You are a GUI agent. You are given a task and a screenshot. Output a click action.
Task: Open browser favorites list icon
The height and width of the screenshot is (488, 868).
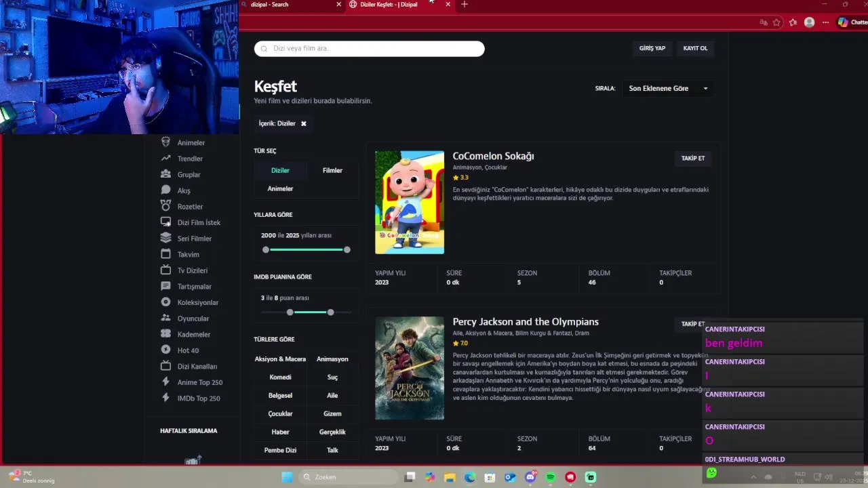pos(793,22)
